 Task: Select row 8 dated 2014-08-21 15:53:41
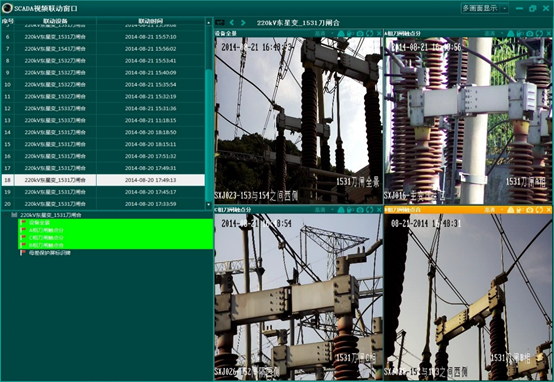coord(103,61)
